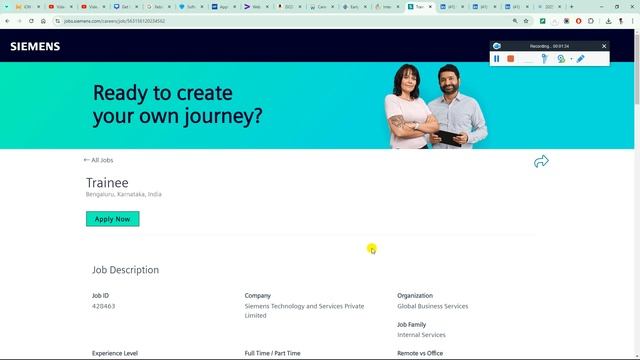Click the Internal Services job family value

(421, 335)
